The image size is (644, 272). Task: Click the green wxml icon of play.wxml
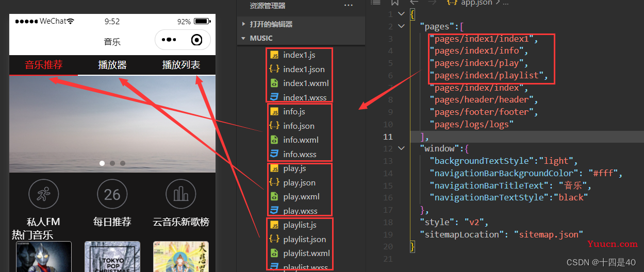(274, 196)
